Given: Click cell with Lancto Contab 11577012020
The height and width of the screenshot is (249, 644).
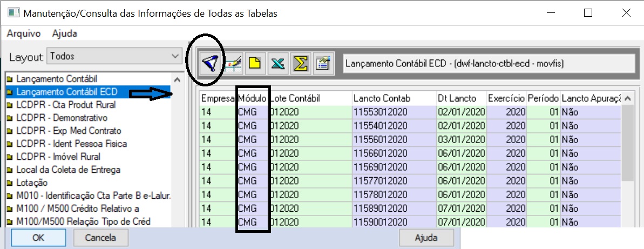Looking at the screenshot, I should click(394, 181).
